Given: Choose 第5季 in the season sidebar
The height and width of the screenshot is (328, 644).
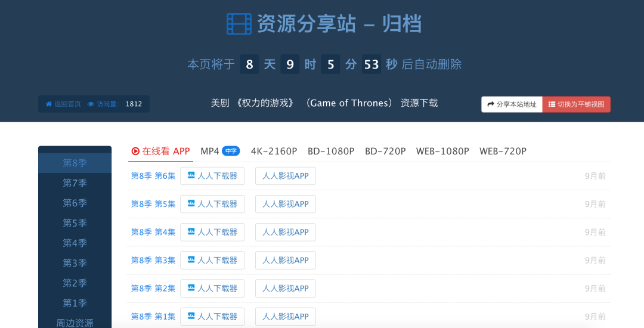Looking at the screenshot, I should (x=75, y=223).
